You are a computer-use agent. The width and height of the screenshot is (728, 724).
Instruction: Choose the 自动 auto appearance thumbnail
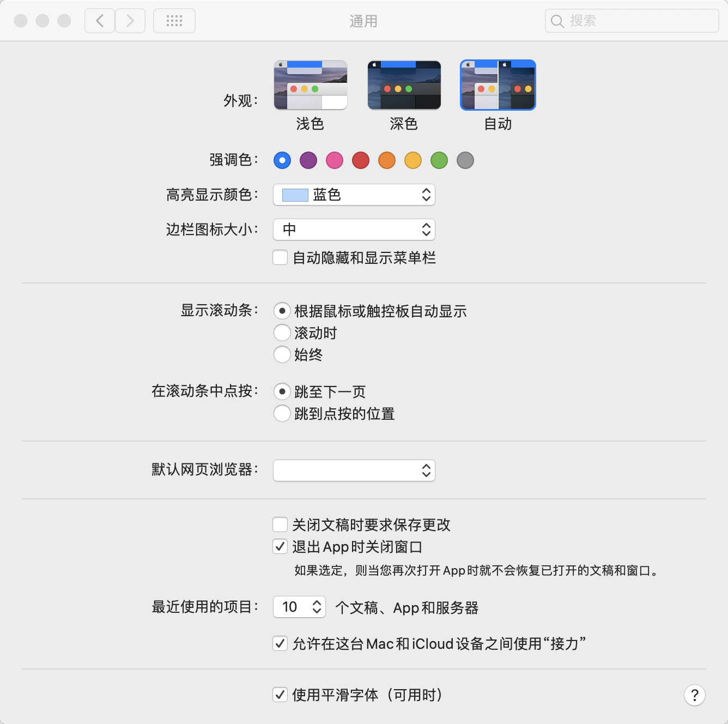coord(498,85)
